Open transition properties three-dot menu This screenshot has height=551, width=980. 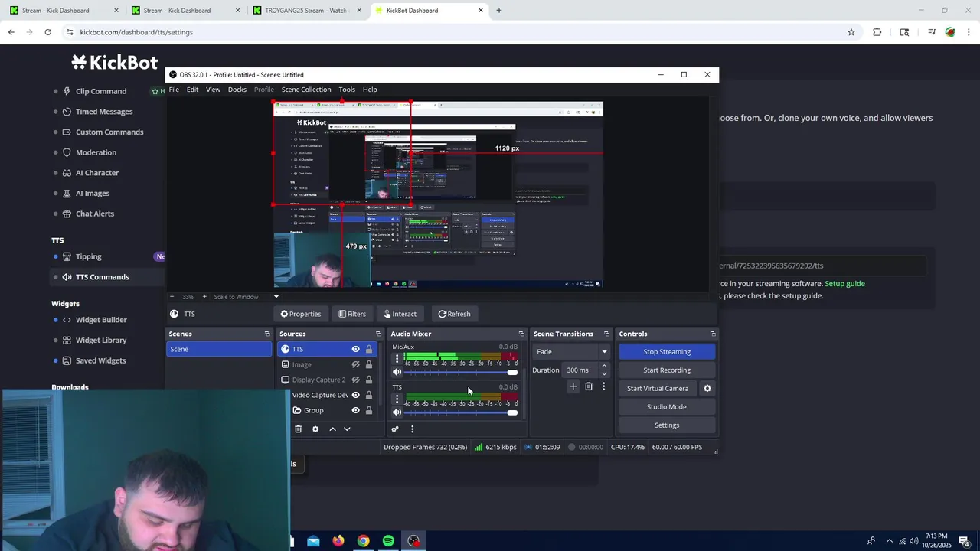[603, 386]
